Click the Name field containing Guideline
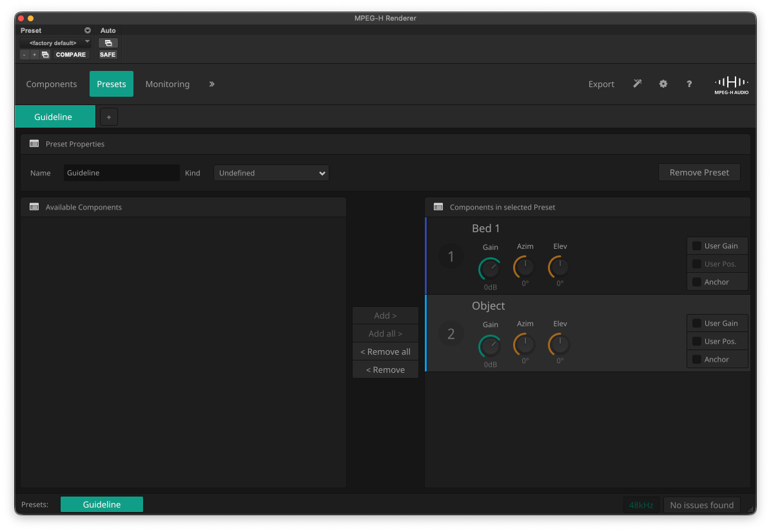 [x=121, y=173]
